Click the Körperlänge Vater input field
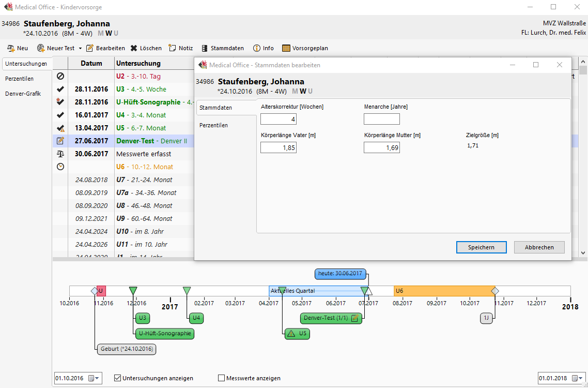This screenshot has height=388, width=588. tap(278, 147)
